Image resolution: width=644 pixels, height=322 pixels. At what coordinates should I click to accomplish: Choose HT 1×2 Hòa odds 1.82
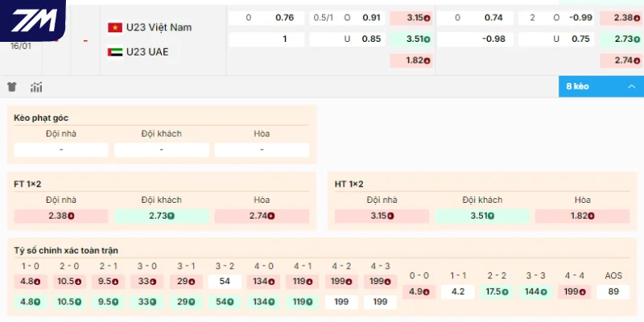(x=582, y=216)
